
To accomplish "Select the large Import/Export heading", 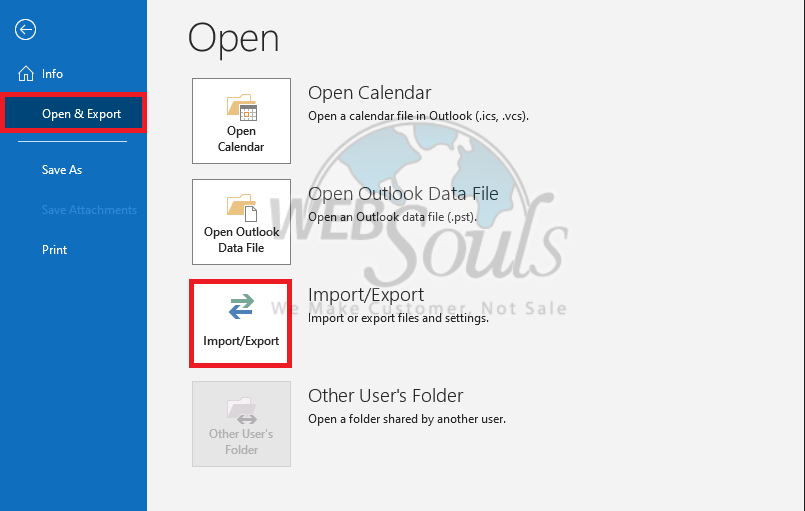I will 366,295.
